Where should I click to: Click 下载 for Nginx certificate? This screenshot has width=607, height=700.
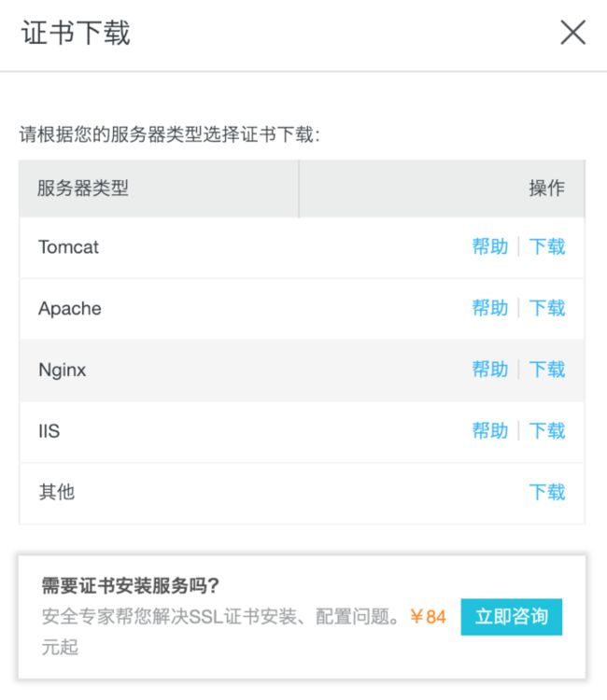click(547, 370)
